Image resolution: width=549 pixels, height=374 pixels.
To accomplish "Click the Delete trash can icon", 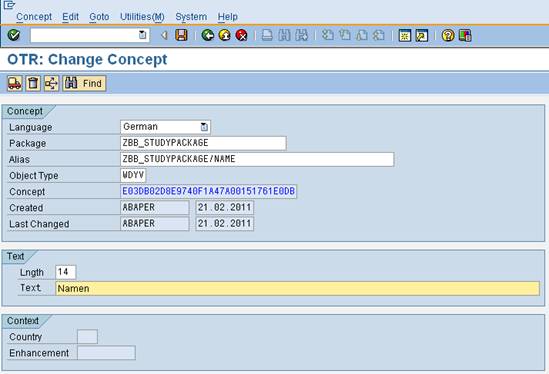I will point(33,83).
